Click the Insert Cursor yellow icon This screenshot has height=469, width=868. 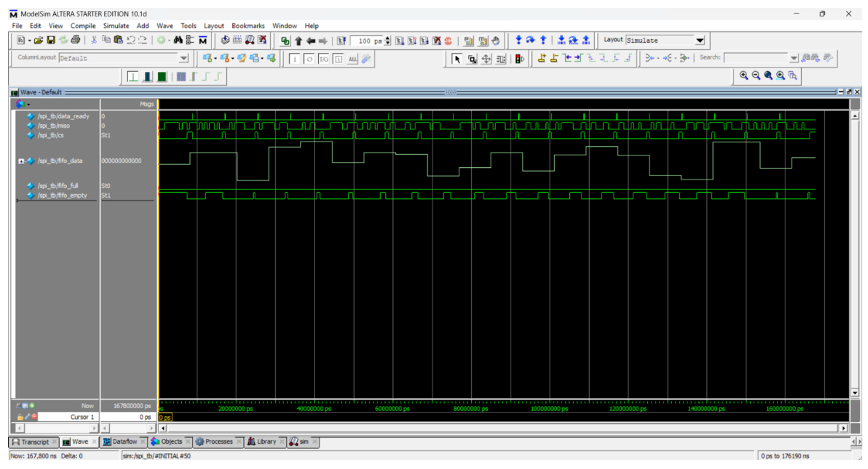tap(542, 58)
